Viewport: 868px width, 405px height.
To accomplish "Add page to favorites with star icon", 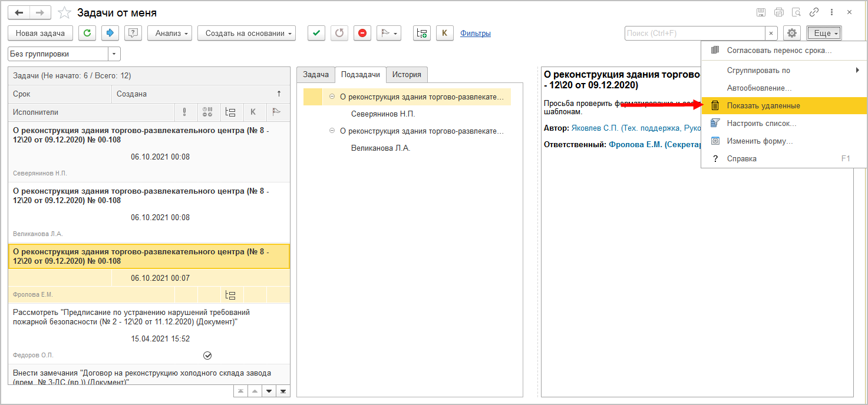I will click(x=65, y=12).
